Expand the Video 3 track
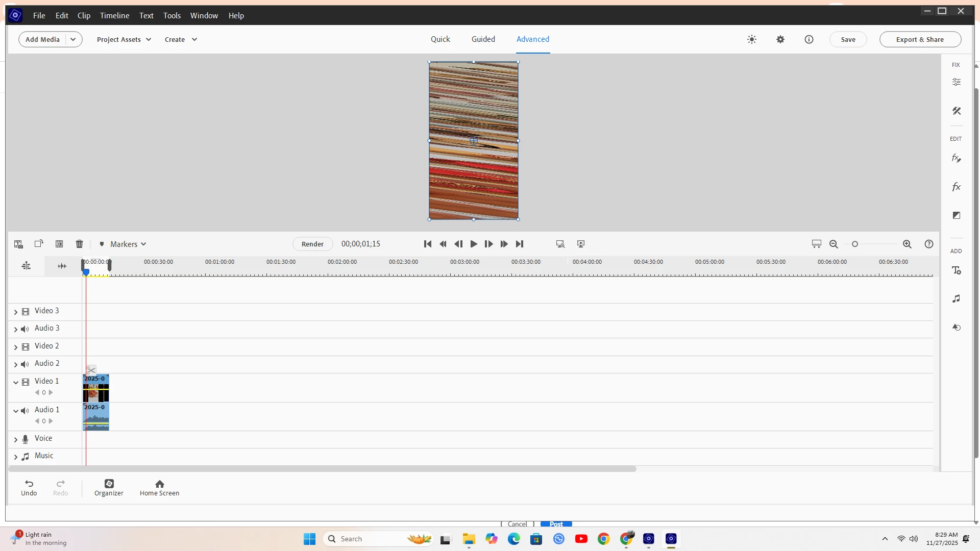980x551 pixels. click(x=15, y=311)
